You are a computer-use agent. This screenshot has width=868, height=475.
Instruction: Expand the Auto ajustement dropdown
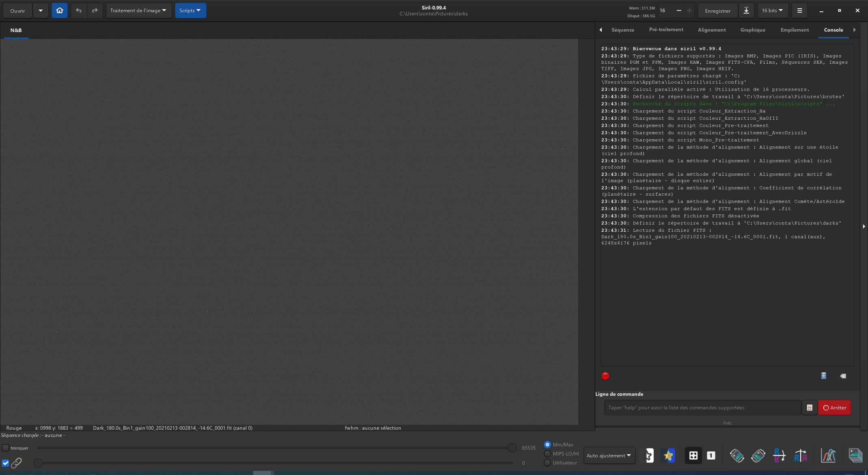[609, 456]
